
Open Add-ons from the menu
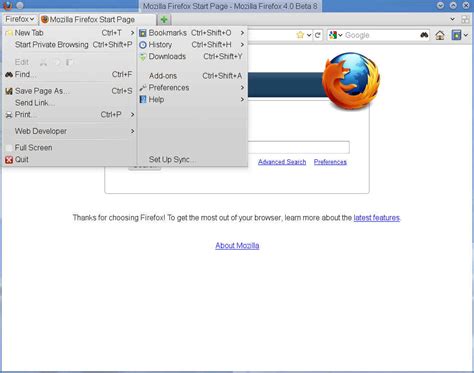pos(192,76)
